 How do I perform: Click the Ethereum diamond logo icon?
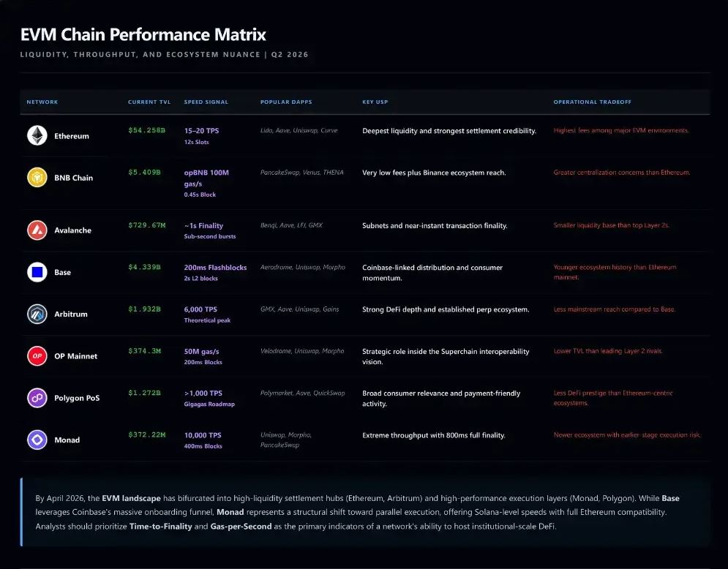point(37,135)
